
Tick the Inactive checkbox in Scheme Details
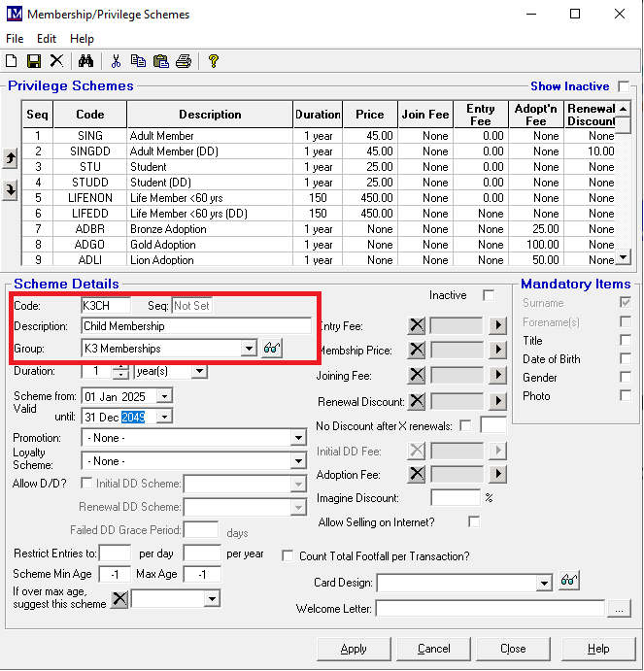(x=489, y=295)
